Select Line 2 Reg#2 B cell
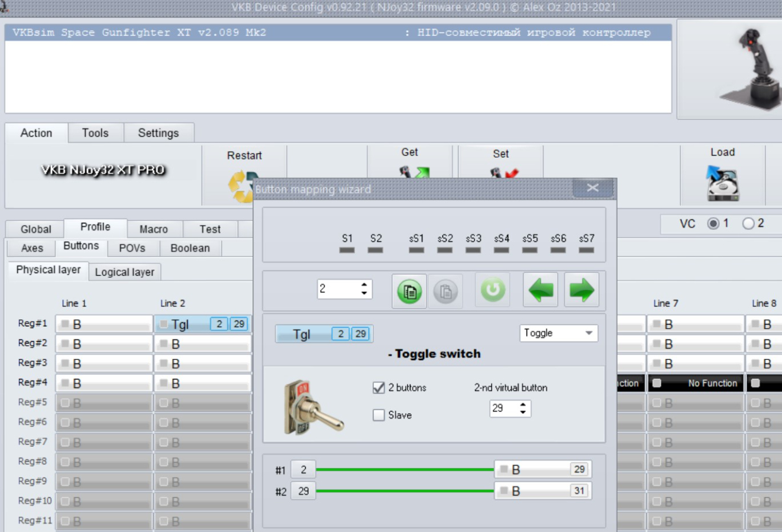Screen dimensions: 782x532 (203, 344)
